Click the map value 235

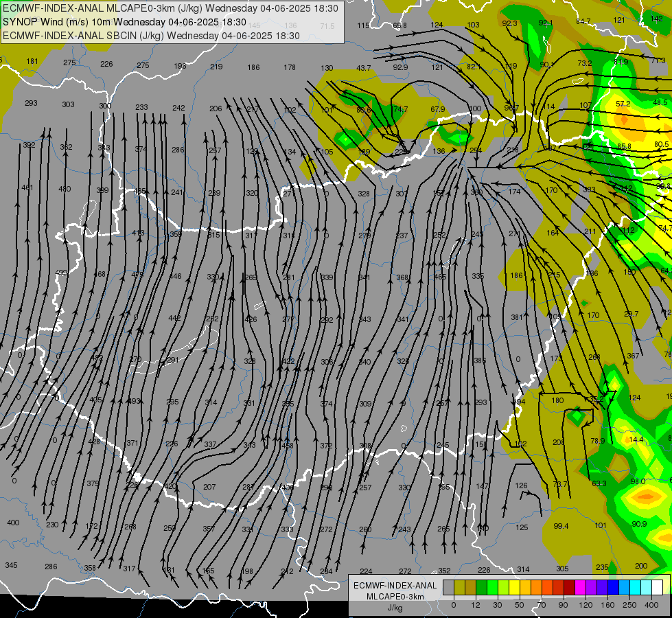602,567
